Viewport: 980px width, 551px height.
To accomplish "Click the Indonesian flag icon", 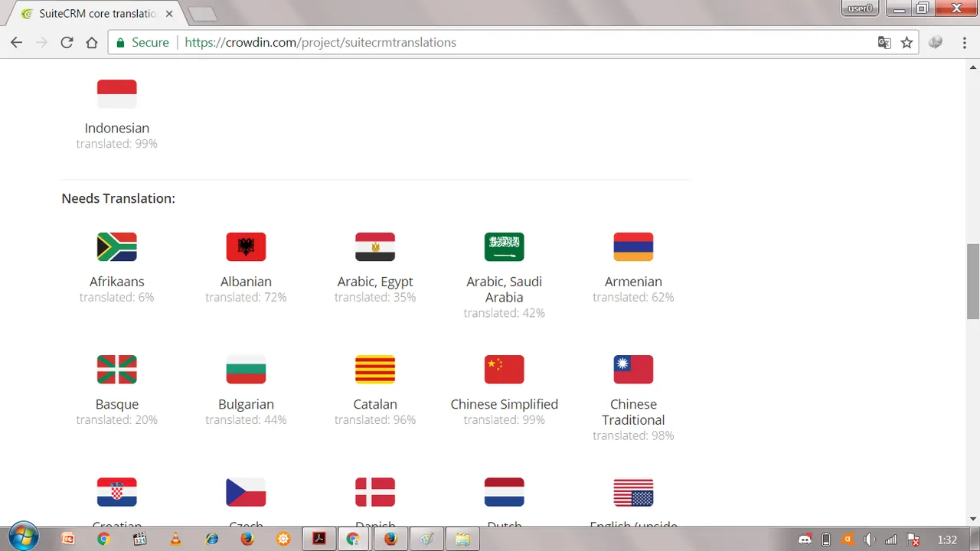I will coord(117,94).
